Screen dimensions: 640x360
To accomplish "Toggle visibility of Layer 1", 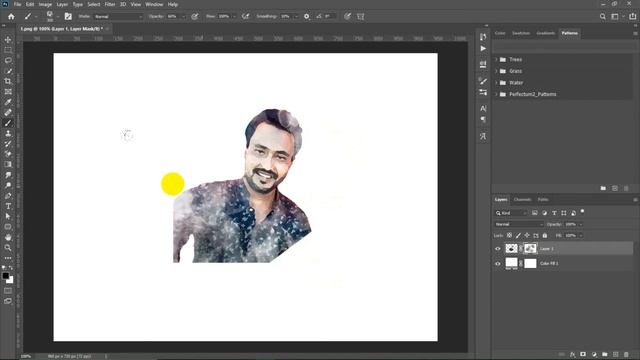I will [498, 249].
